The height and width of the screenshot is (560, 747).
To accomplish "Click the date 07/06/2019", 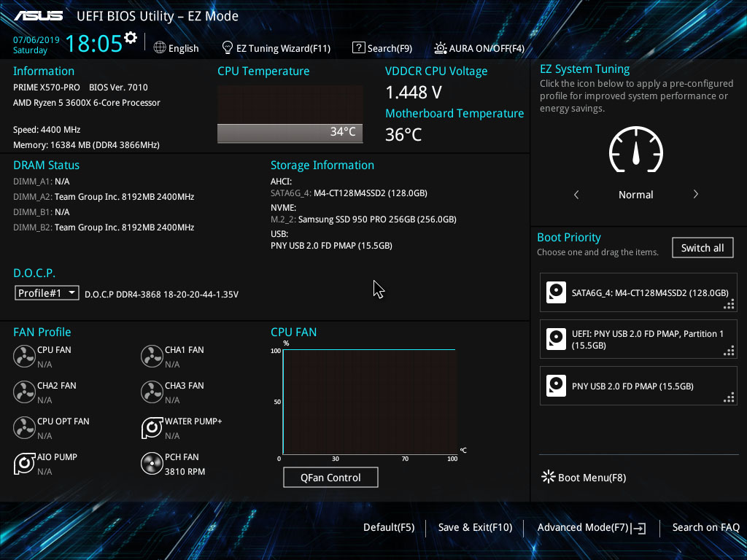I will pyautogui.click(x=36, y=40).
